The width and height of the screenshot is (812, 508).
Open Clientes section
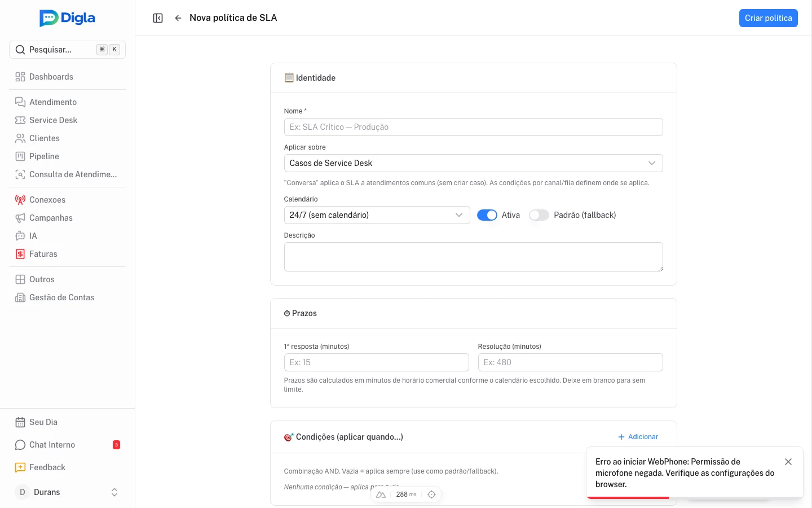click(x=67, y=138)
